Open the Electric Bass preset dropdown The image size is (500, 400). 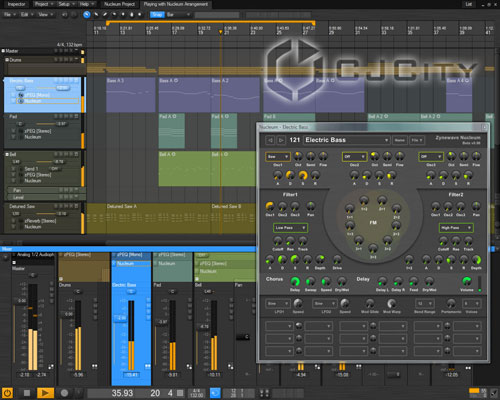(x=347, y=140)
